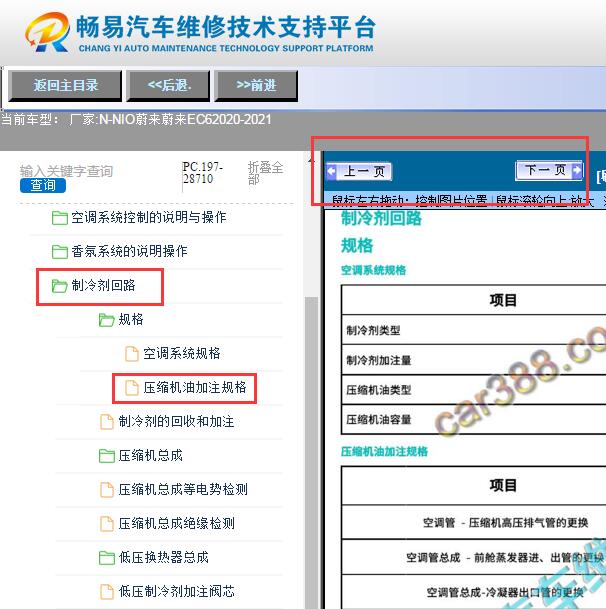This screenshot has width=606, height=609.
Task: Click the 空调系统规格 section heading in content
Action: (373, 270)
